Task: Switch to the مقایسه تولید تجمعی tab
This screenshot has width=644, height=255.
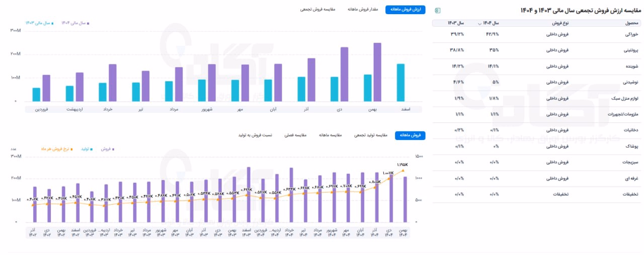Action: pos(371,136)
